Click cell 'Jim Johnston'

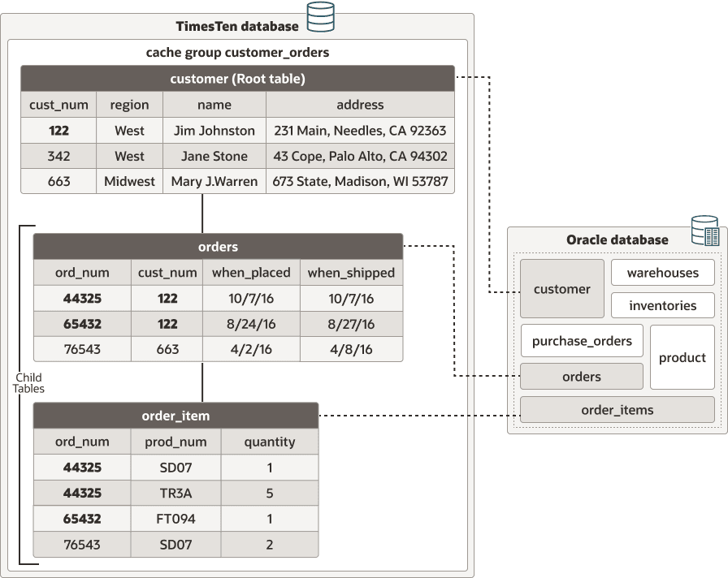214,131
